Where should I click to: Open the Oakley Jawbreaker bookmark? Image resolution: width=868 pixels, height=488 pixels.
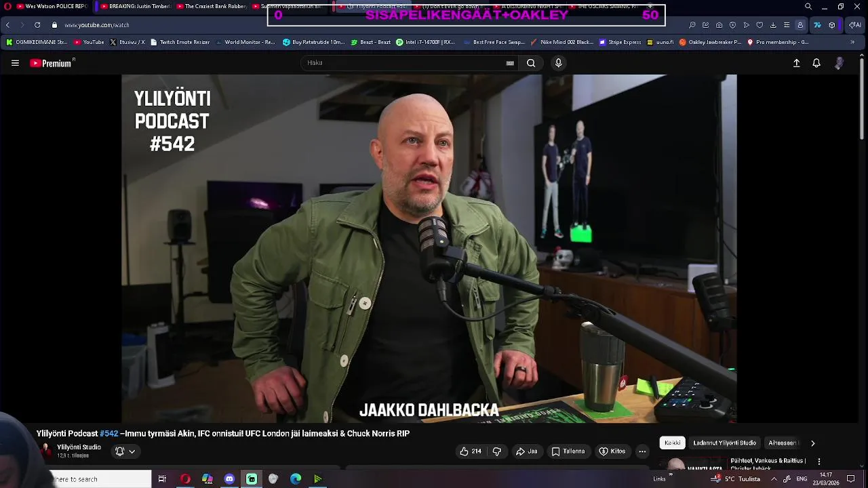coord(710,42)
